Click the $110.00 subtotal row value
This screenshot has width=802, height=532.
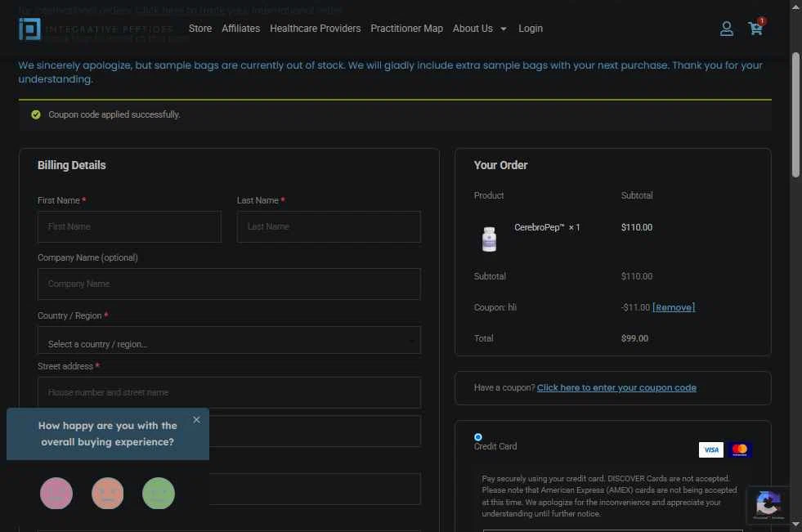click(636, 276)
